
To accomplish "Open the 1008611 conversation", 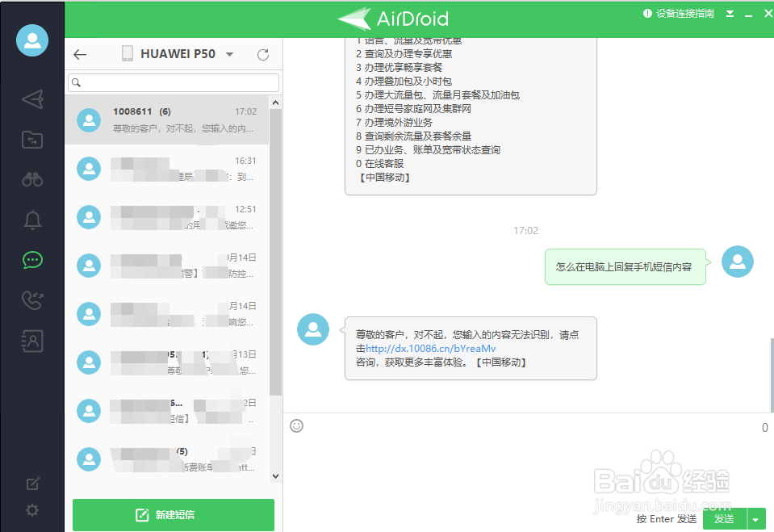I will 167,120.
